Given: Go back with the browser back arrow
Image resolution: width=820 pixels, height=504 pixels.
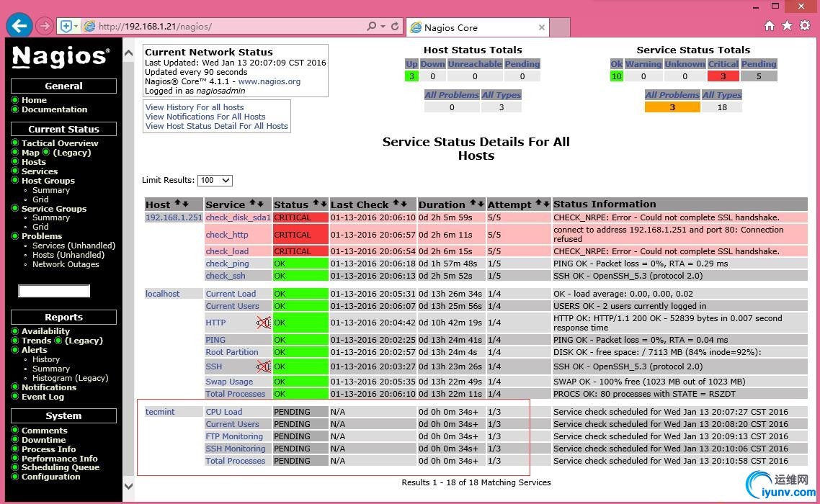Looking at the screenshot, I should point(19,26).
